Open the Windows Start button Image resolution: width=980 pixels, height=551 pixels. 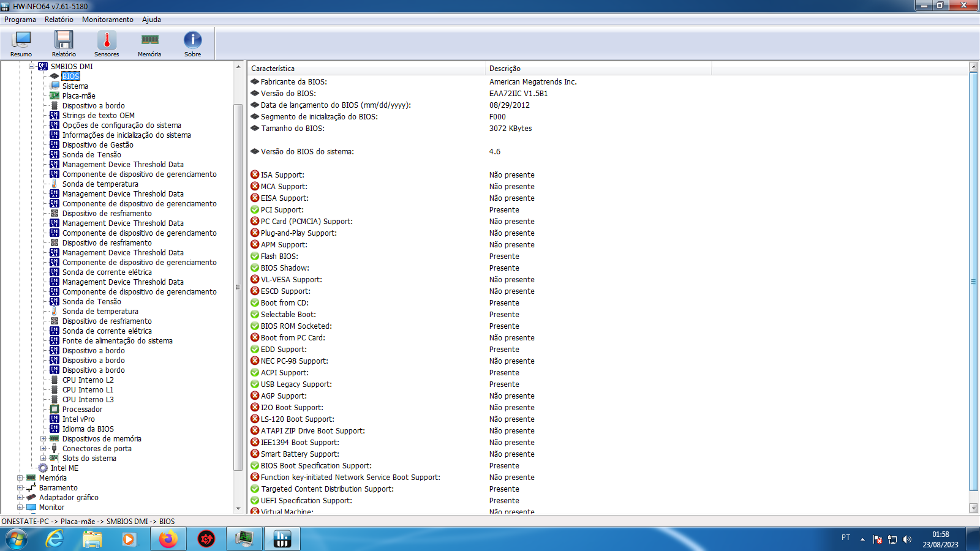[17, 539]
